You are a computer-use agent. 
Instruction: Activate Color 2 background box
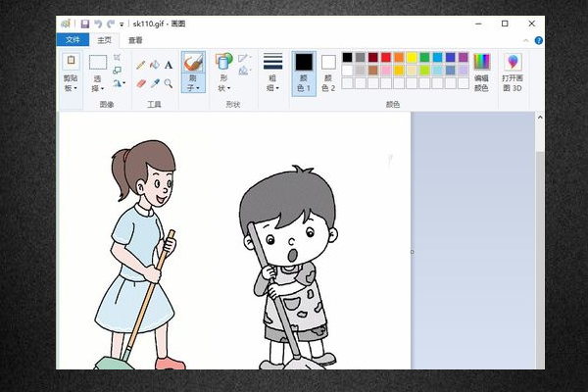[x=328, y=71]
